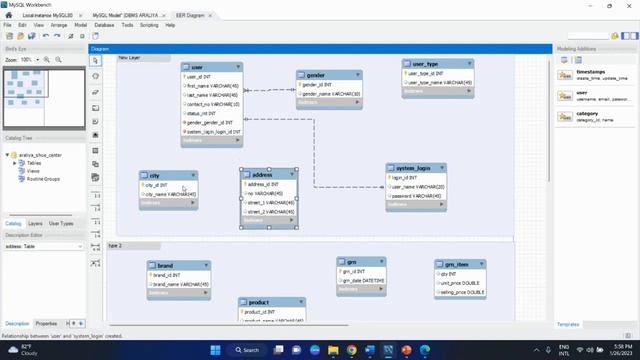Choose the insert image tool
The height and width of the screenshot is (360, 640).
(x=96, y=135)
